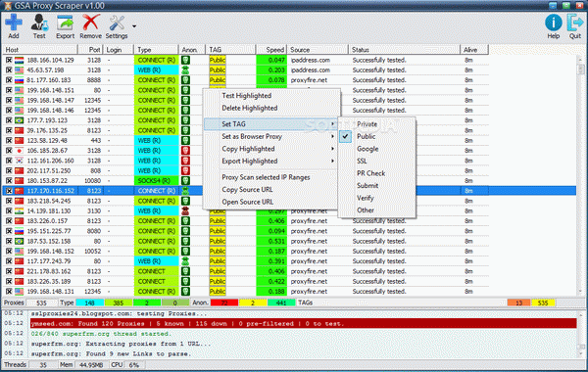Screen dimensions: 588x372
Task: Click the Quit exit icon
Action: pos(575,23)
